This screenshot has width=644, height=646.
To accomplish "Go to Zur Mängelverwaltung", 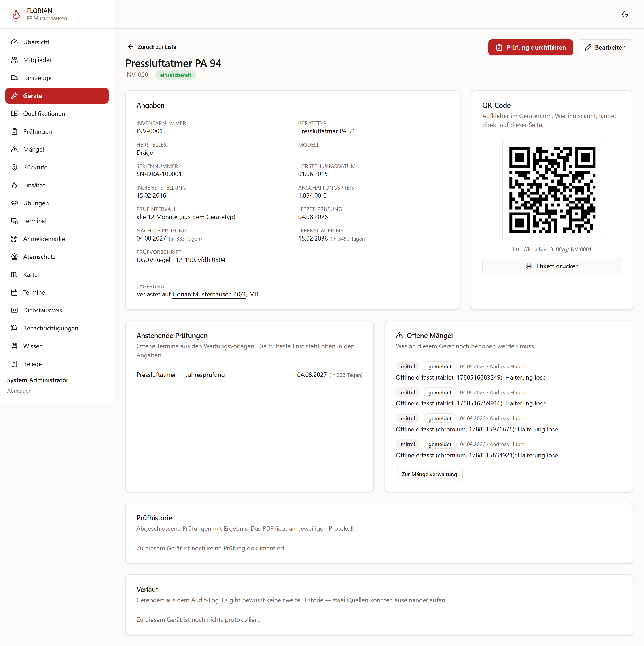I will pos(429,474).
